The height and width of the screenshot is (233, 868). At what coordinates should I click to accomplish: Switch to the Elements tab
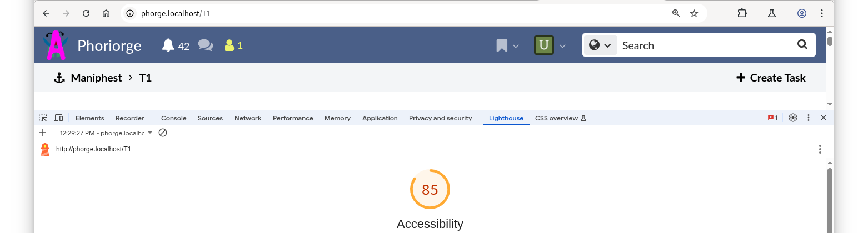coord(90,118)
